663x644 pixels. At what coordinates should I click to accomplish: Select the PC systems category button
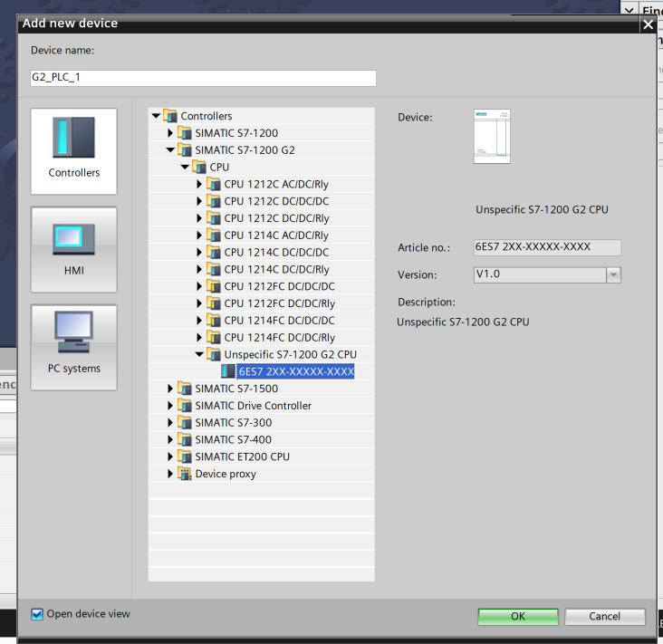point(74,347)
